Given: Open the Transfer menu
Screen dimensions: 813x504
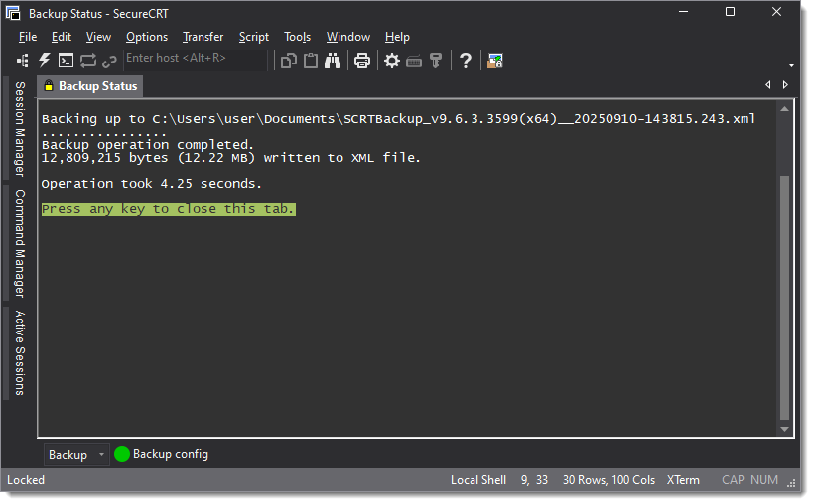Looking at the screenshot, I should coord(203,37).
